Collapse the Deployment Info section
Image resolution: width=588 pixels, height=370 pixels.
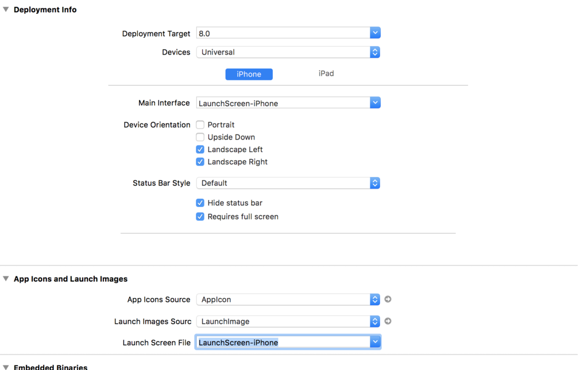click(6, 9)
